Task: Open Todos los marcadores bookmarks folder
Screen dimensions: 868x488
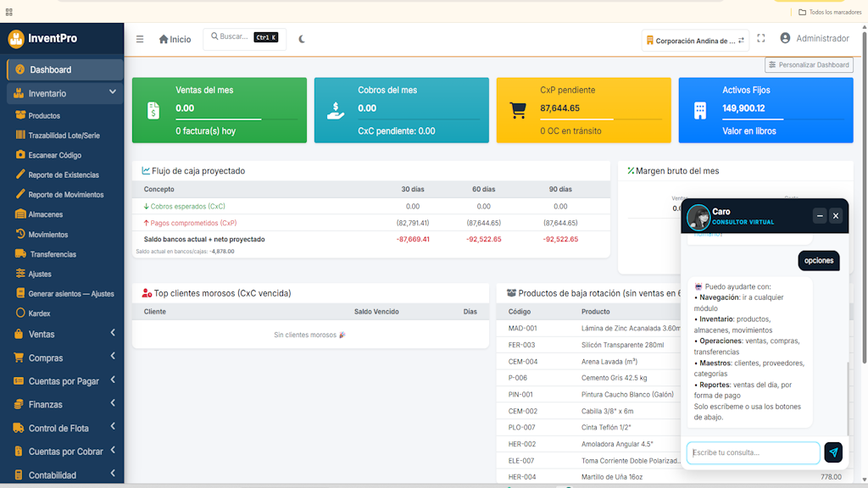Action: coord(829,12)
